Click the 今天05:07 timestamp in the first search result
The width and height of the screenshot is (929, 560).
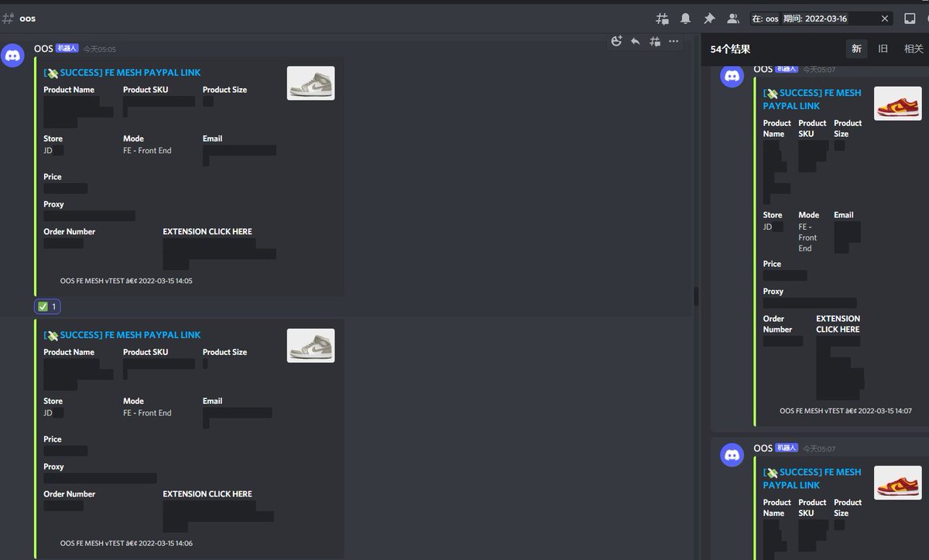click(819, 70)
